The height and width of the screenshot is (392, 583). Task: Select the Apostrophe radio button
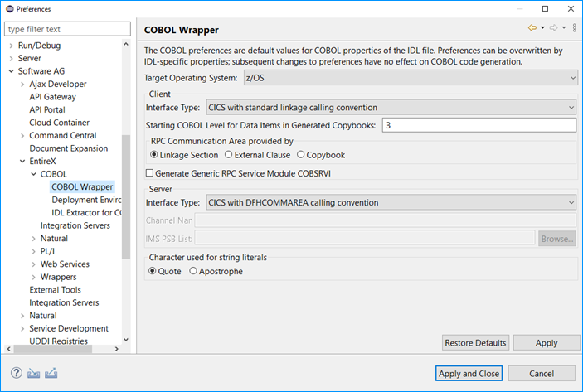click(x=193, y=271)
